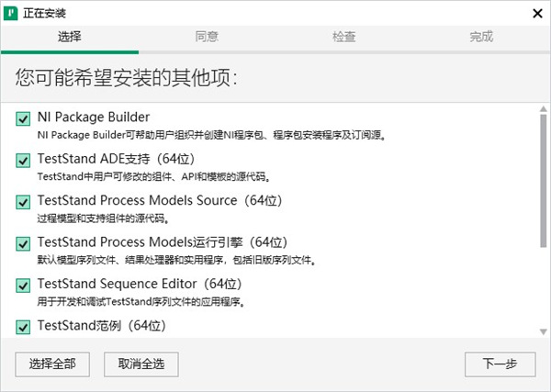Screen dimensions: 551x392
Task: Switch to the 选择 tab
Action: coord(69,38)
